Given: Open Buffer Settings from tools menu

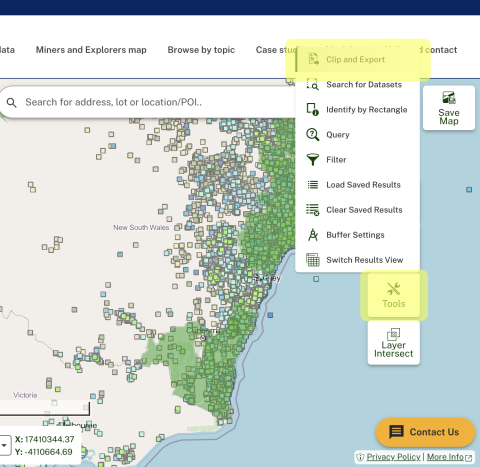Looking at the screenshot, I should (357, 235).
